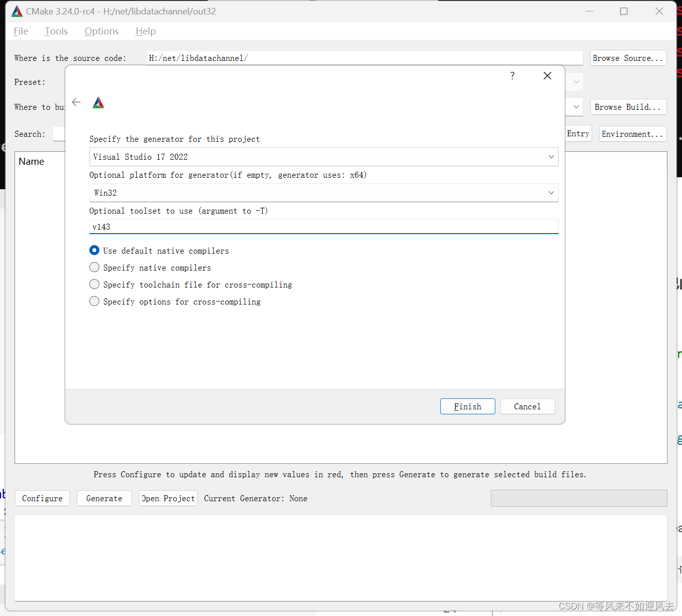
Task: Select Specify native compilers option
Action: tap(150, 268)
